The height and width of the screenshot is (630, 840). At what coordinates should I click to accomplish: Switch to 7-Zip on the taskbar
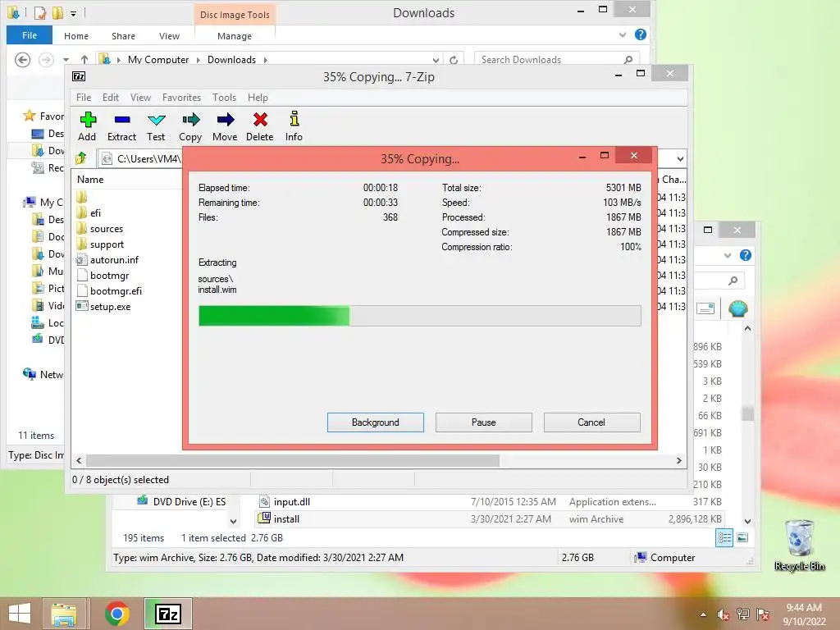click(x=168, y=614)
